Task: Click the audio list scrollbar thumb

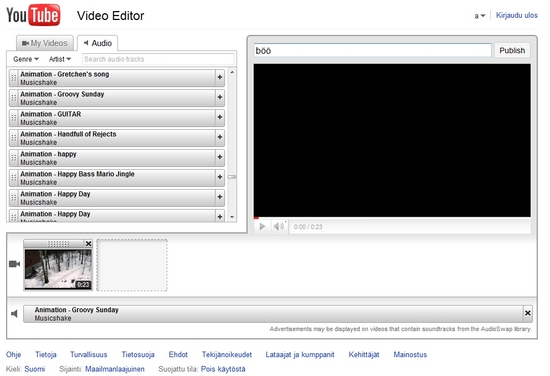Action: point(232,177)
